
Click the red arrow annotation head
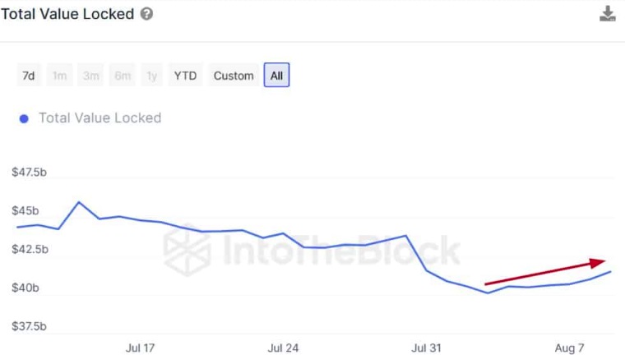[598, 262]
